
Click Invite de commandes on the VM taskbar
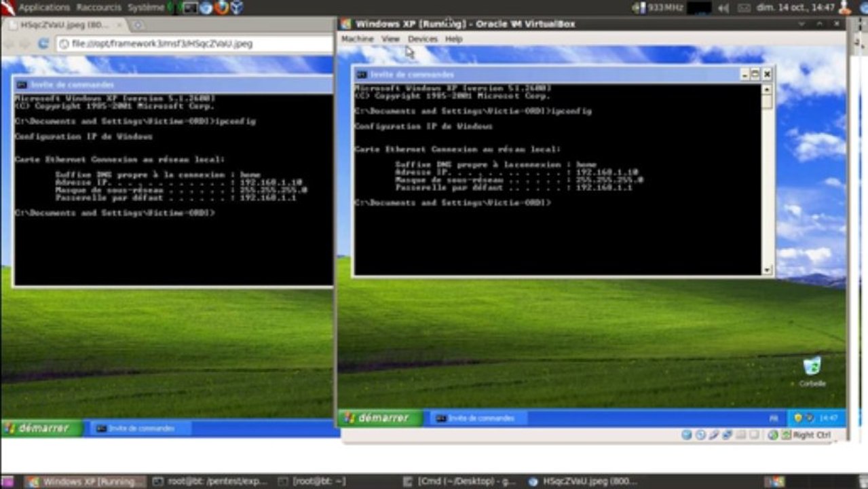pos(478,418)
